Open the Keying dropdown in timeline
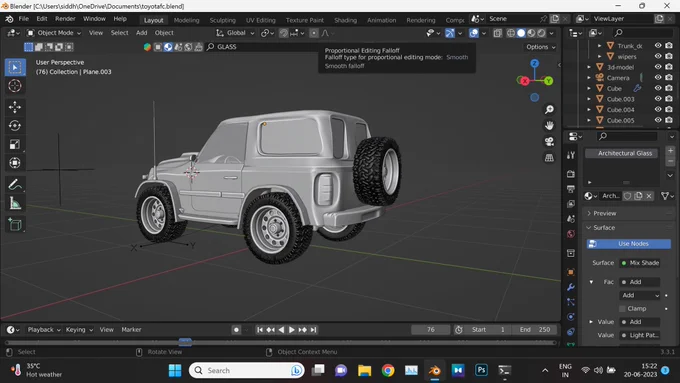Screen dimensions: 680x383 [x=79, y=330]
